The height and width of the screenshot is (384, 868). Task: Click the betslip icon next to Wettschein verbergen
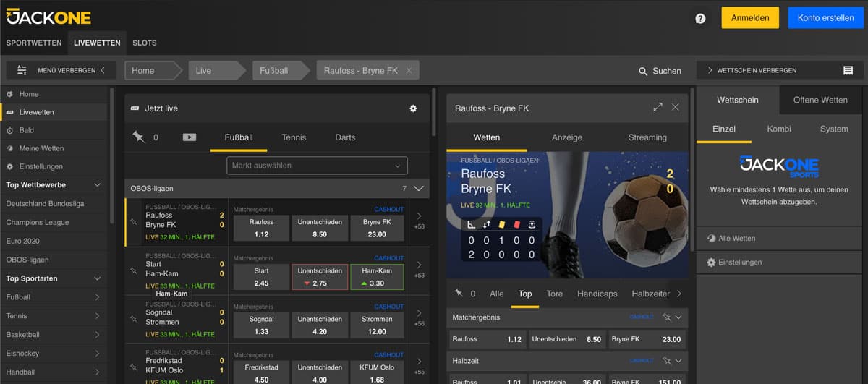[x=848, y=70]
